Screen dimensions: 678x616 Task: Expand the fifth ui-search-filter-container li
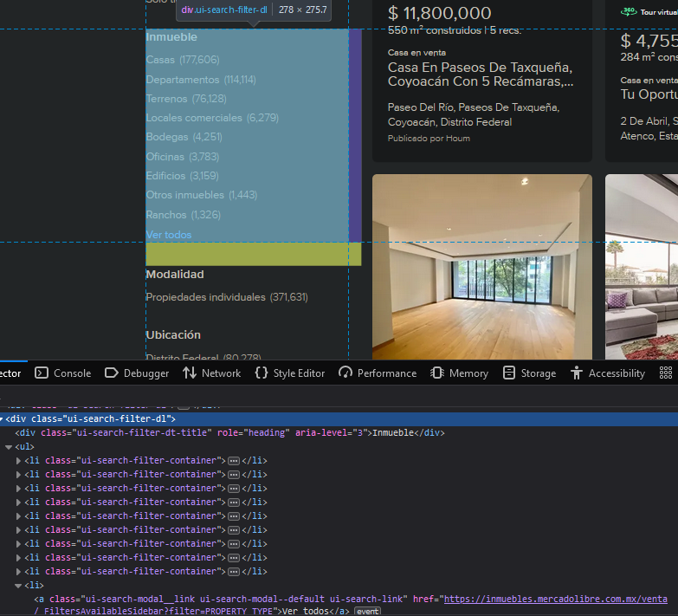[18, 516]
